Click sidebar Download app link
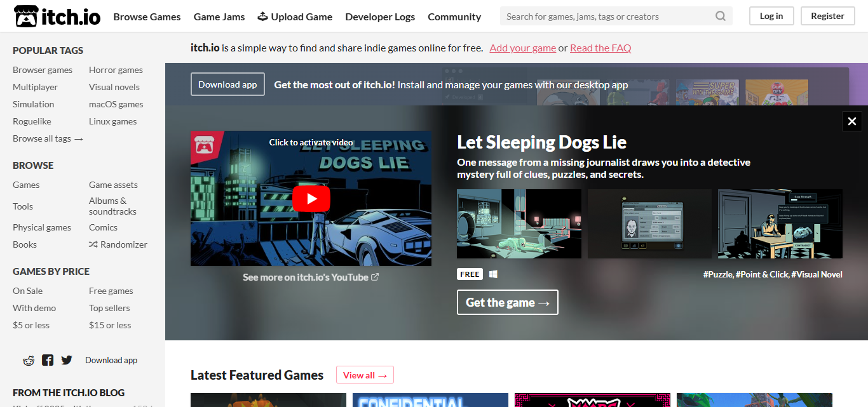The height and width of the screenshot is (407, 868). [x=111, y=360]
